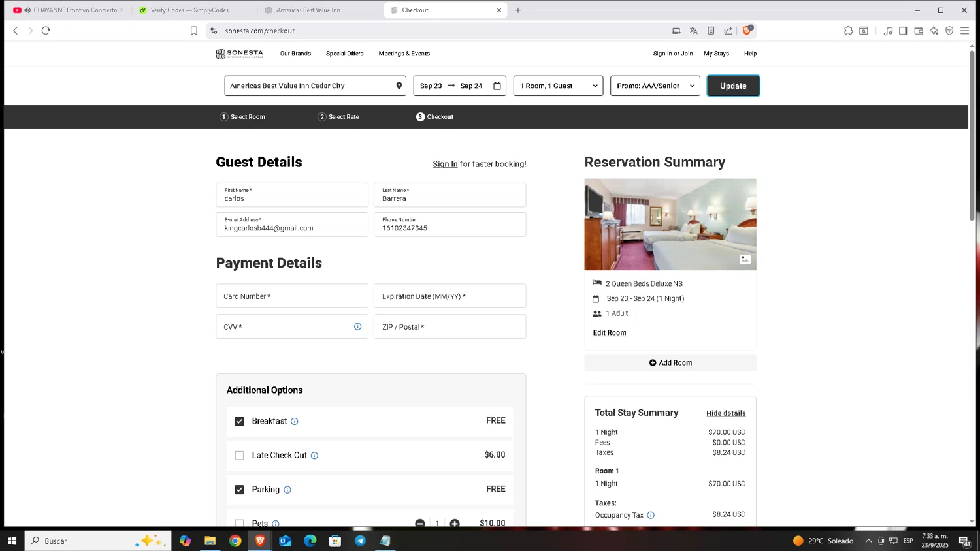The height and width of the screenshot is (551, 980).
Task: Show Late Check Out info icon
Action: [314, 456]
